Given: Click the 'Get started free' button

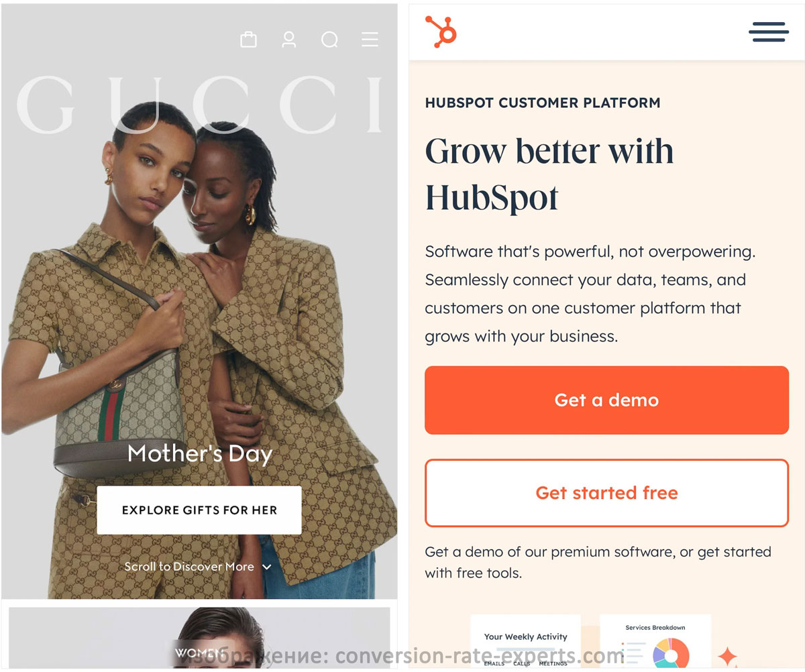Looking at the screenshot, I should pos(606,493).
